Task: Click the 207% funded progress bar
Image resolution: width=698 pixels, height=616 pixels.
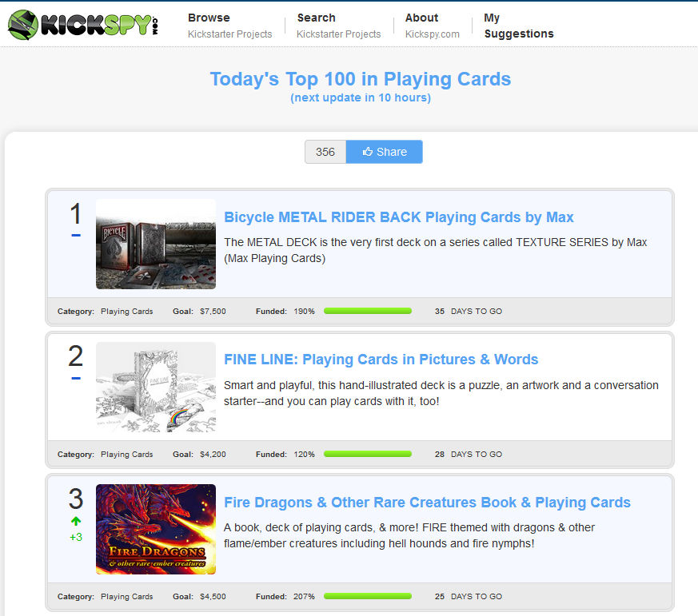Action: 367,596
